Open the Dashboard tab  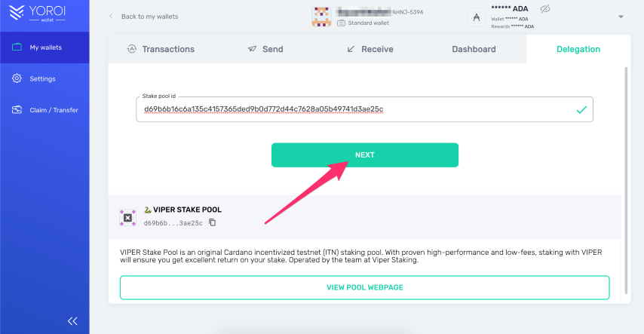tap(474, 49)
